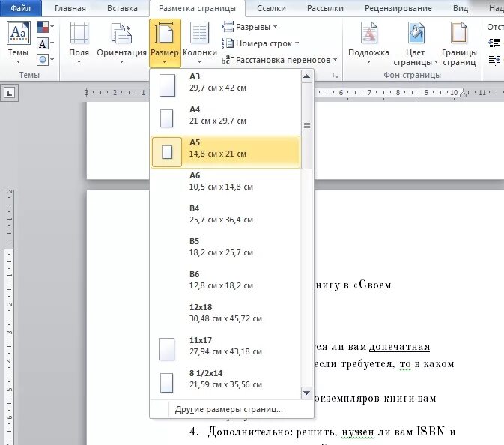Click the tab stop selector on ruler
This screenshot has height=445, width=504.
(x=9, y=93)
